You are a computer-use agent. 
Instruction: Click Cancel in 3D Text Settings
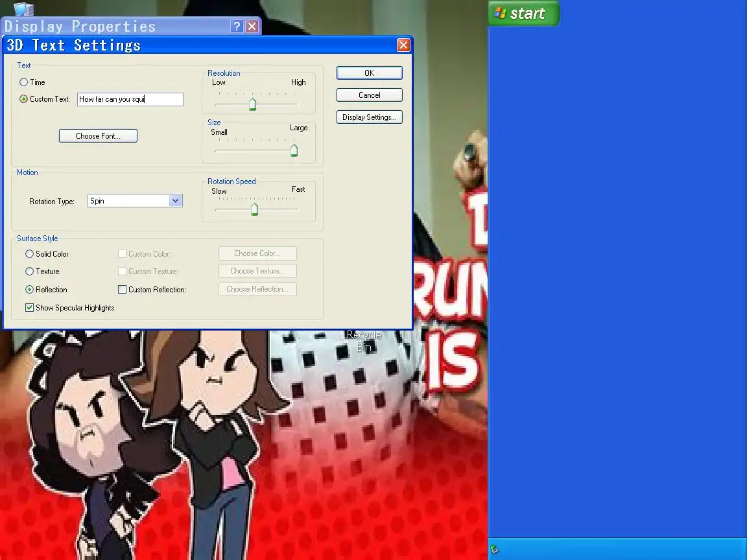click(369, 95)
